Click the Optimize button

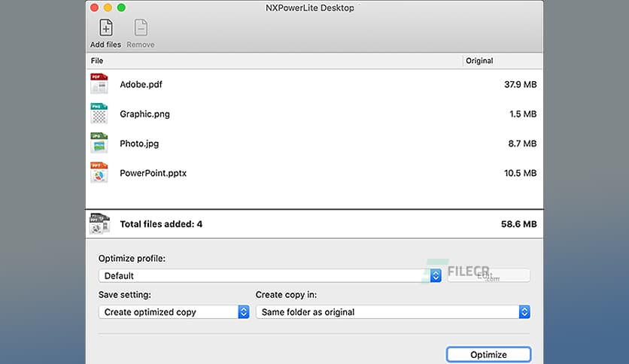pyautogui.click(x=488, y=355)
